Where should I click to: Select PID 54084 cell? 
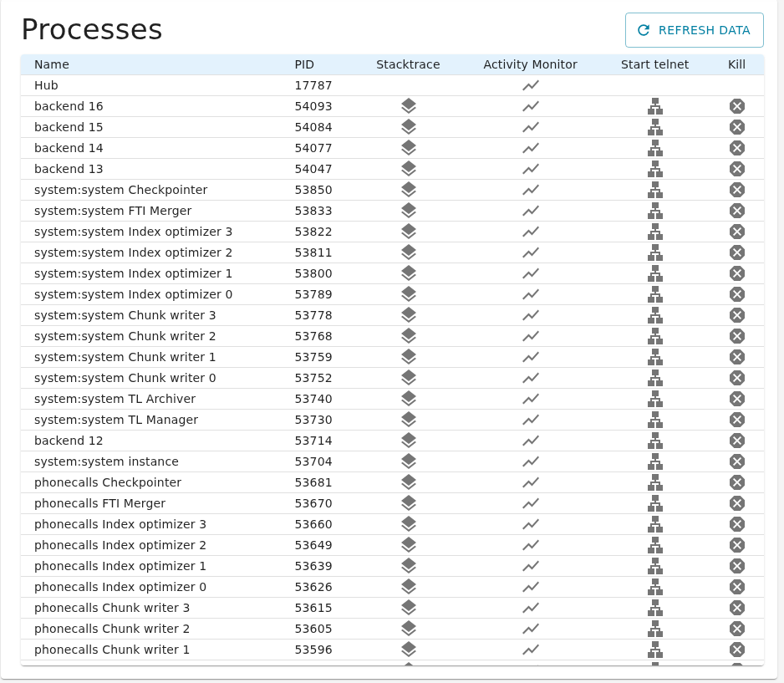[313, 128]
